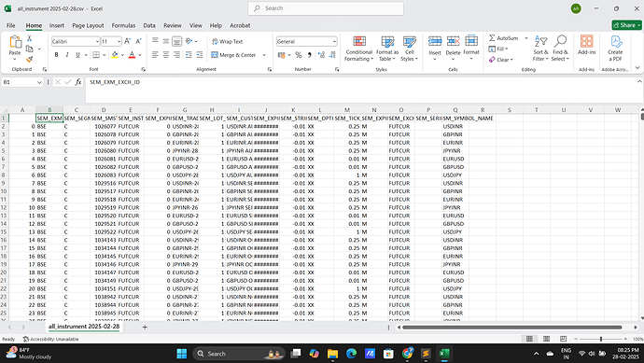644x363 pixels.
Task: Open Merge & Center dropdown arrow
Action: click(264, 55)
